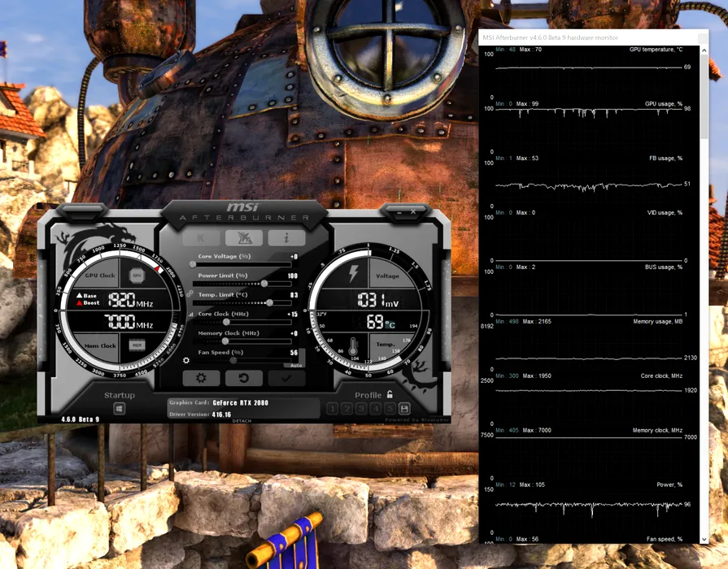This screenshot has height=569, width=728.
Task: Click the MEM chip icon in the clock gauge
Action: 137,345
